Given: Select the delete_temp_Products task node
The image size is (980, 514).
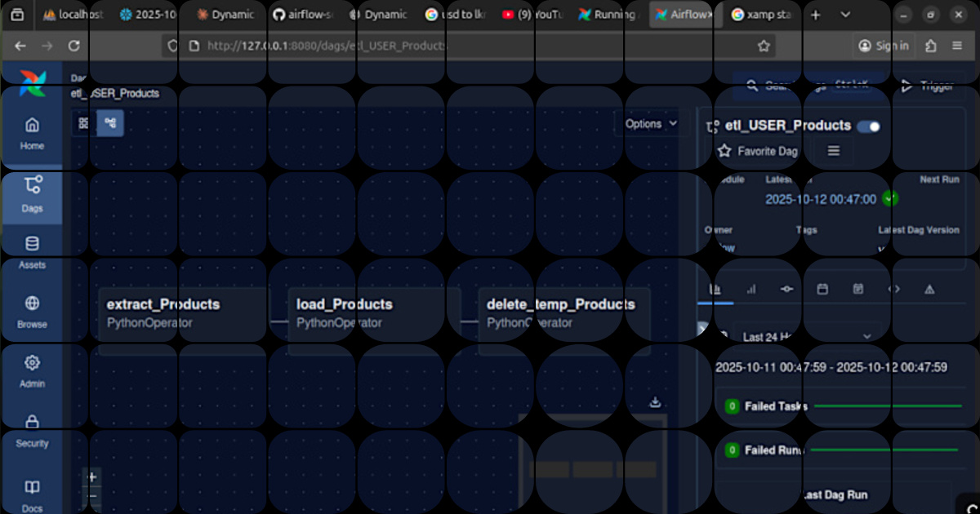Looking at the screenshot, I should point(564,321).
